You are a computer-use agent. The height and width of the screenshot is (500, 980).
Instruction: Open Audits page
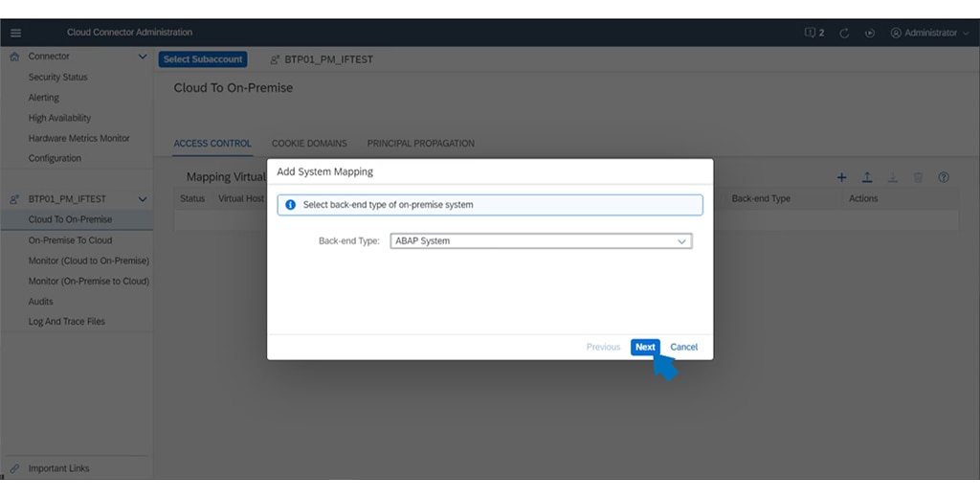(40, 302)
